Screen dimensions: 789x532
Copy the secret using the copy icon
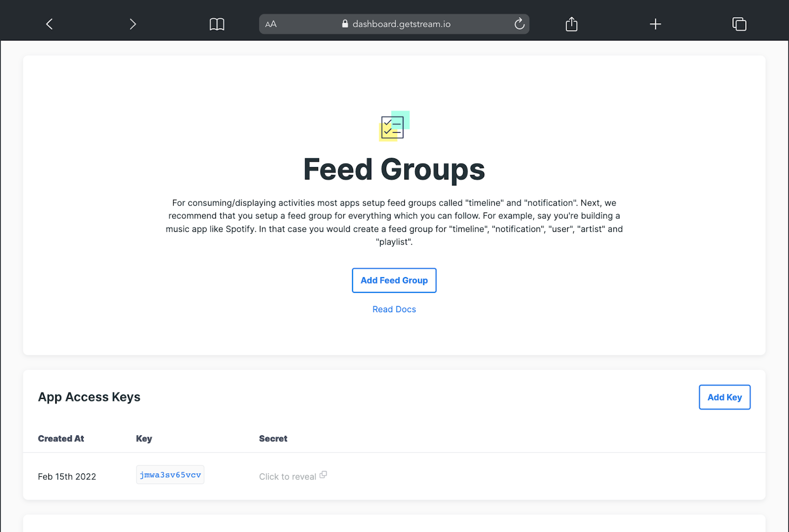coord(324,474)
